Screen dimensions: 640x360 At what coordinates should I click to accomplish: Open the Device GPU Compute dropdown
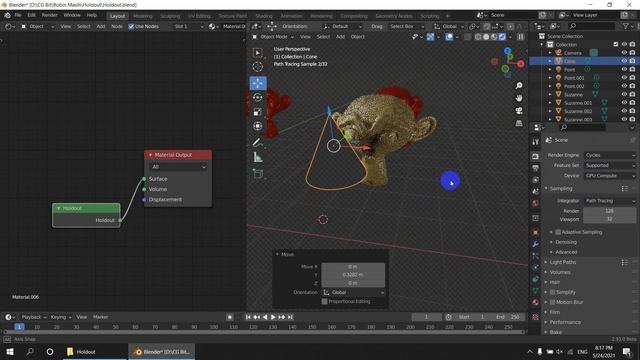coord(610,176)
